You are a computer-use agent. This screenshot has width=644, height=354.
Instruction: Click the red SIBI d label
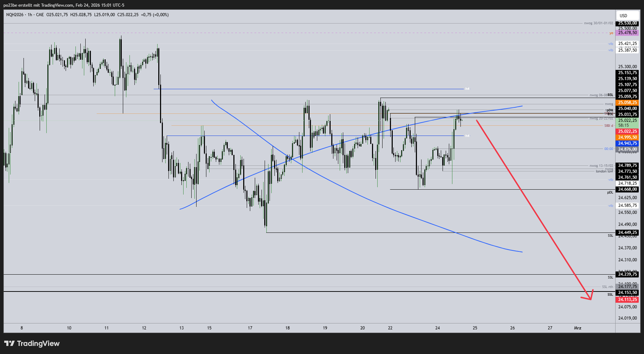609,125
